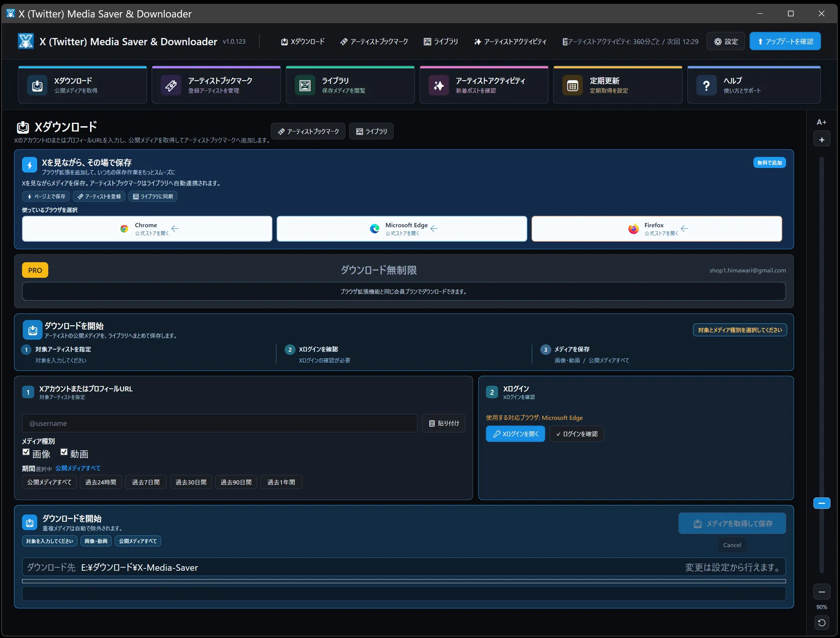
Task: Click the Chrome browser icon
Action: pyautogui.click(x=124, y=229)
